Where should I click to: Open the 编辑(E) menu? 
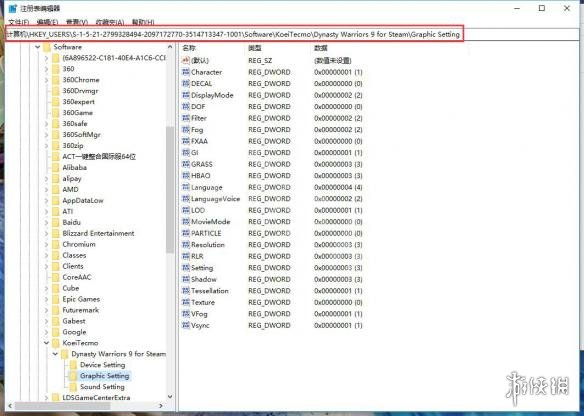(48, 22)
